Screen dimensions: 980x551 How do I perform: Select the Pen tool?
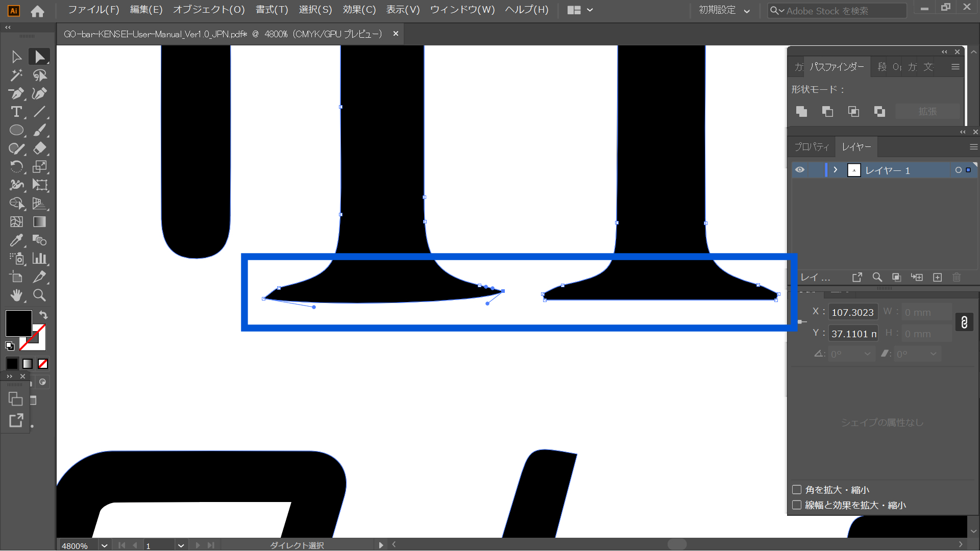point(16,93)
